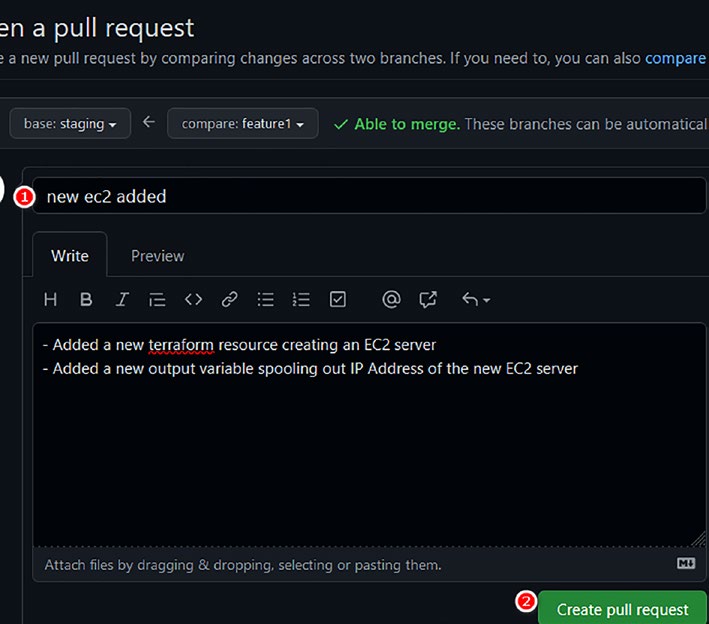Click the Markdown supported icon

point(685,563)
